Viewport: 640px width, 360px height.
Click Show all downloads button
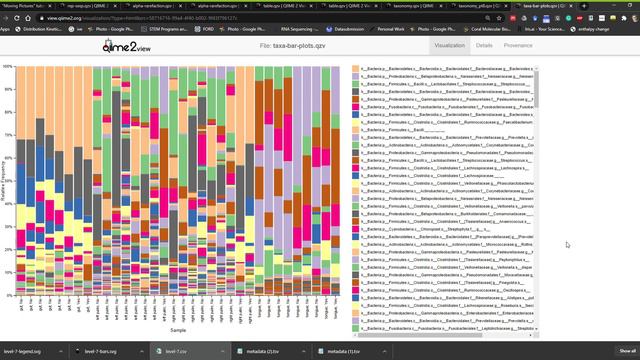click(x=627, y=351)
